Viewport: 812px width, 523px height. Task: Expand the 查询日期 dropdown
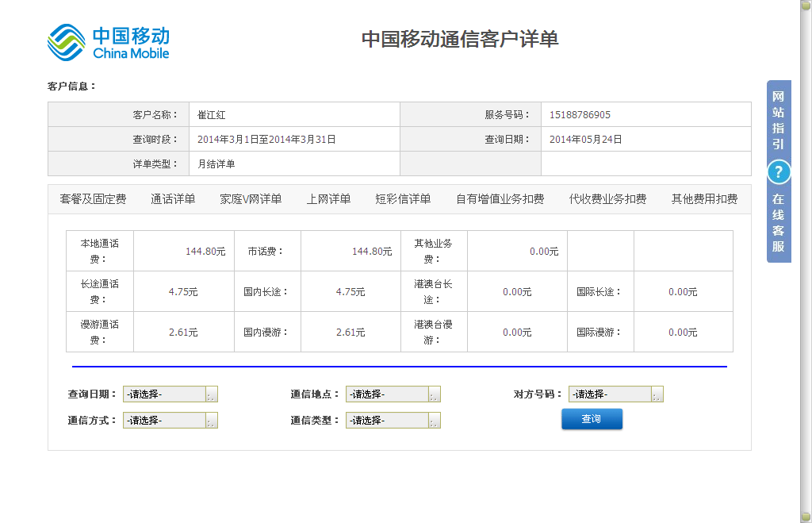[x=170, y=394]
